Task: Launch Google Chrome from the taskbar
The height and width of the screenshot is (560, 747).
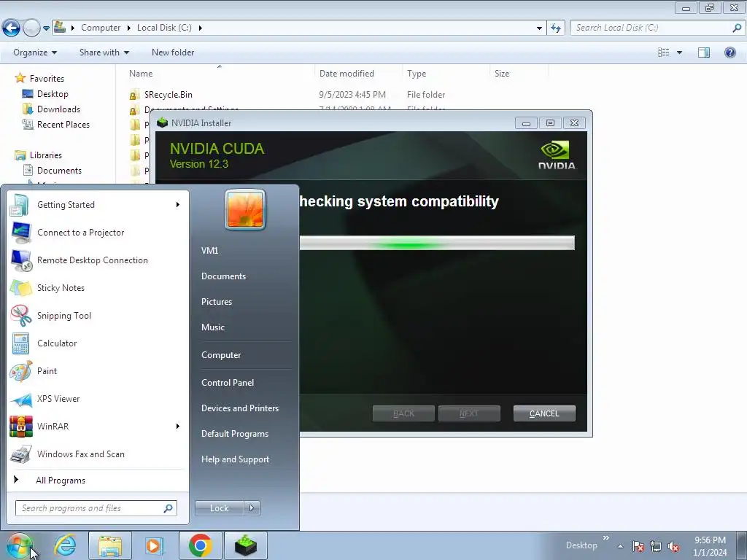Action: 200,545
